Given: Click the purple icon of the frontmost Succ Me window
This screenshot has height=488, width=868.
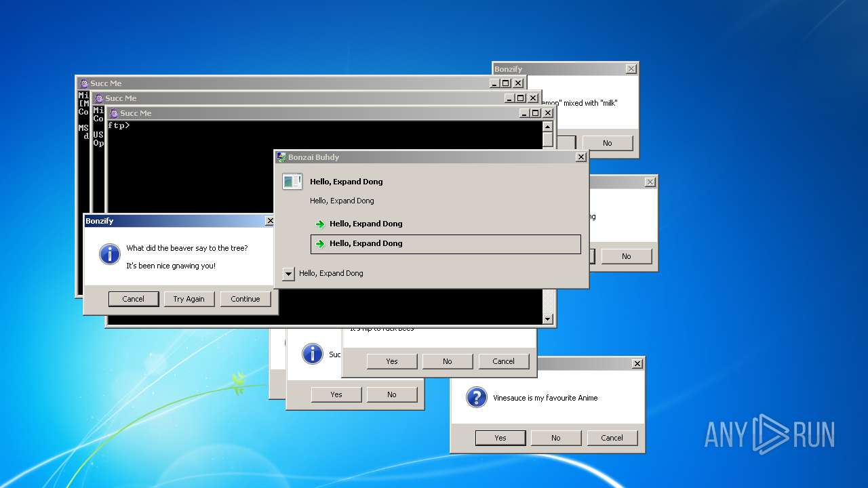Looking at the screenshot, I should pos(114,113).
